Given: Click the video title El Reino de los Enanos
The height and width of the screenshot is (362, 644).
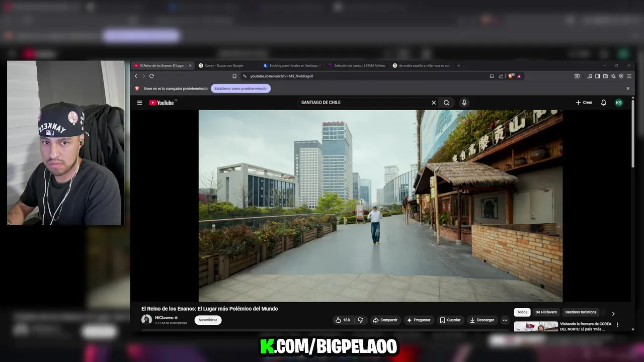Looking at the screenshot, I should (x=209, y=309).
